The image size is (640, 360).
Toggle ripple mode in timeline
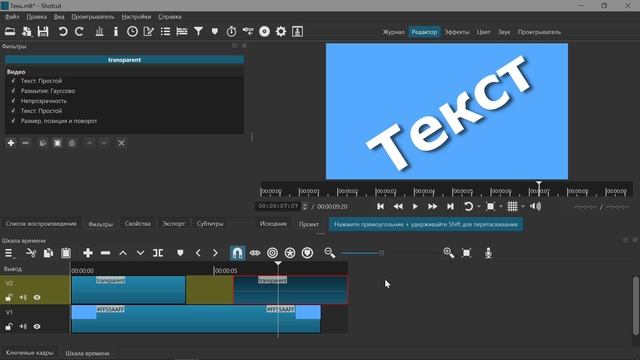tap(272, 253)
